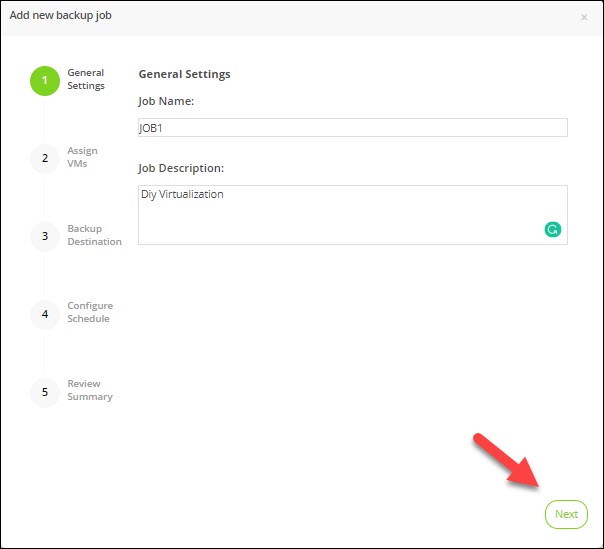Close the Add new backup job dialog
Viewport: 604px width, 549px height.
584,17
